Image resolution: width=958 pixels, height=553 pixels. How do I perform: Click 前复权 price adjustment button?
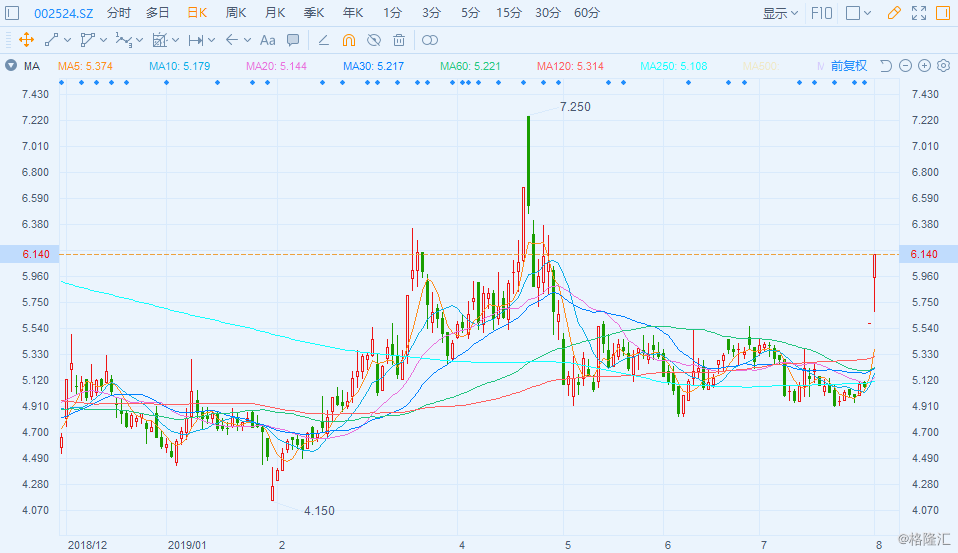pos(849,65)
